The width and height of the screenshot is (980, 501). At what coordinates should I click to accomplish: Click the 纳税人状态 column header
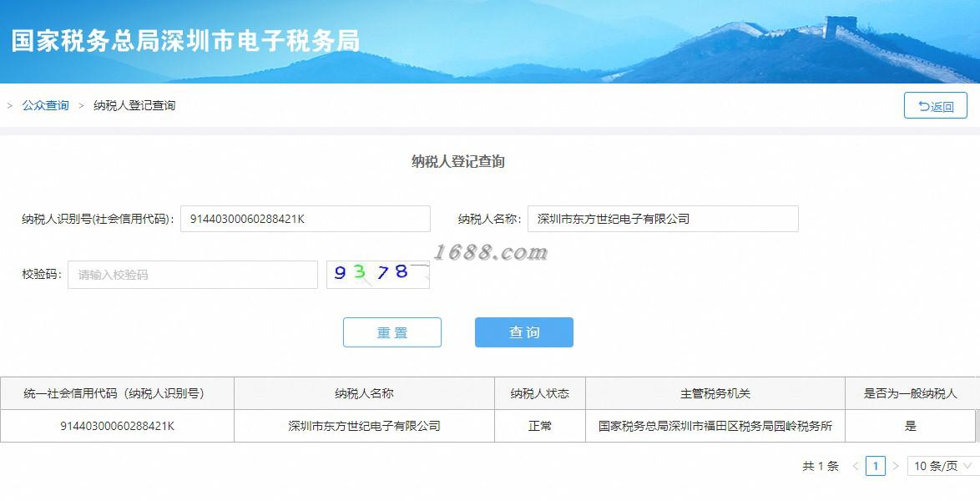click(x=540, y=393)
